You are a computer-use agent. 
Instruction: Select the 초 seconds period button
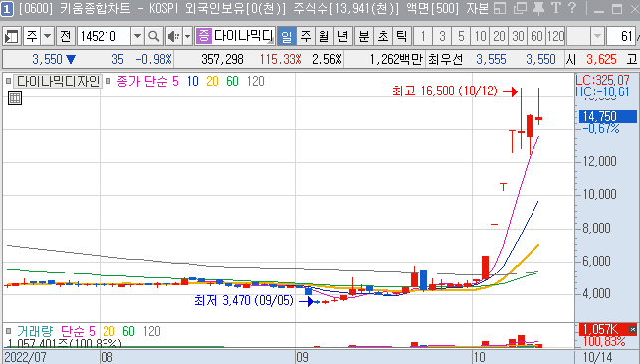[x=383, y=36]
